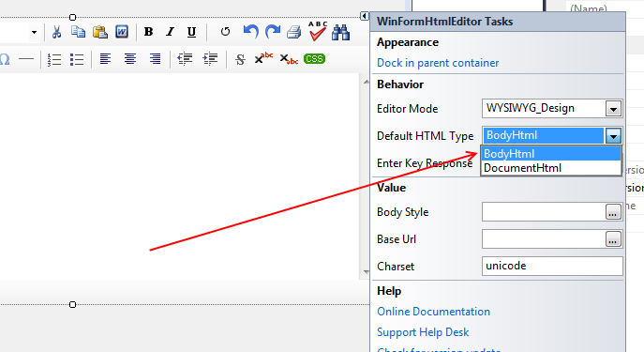This screenshot has width=644, height=352.
Task: Toggle Bold formatting
Action: point(149,32)
